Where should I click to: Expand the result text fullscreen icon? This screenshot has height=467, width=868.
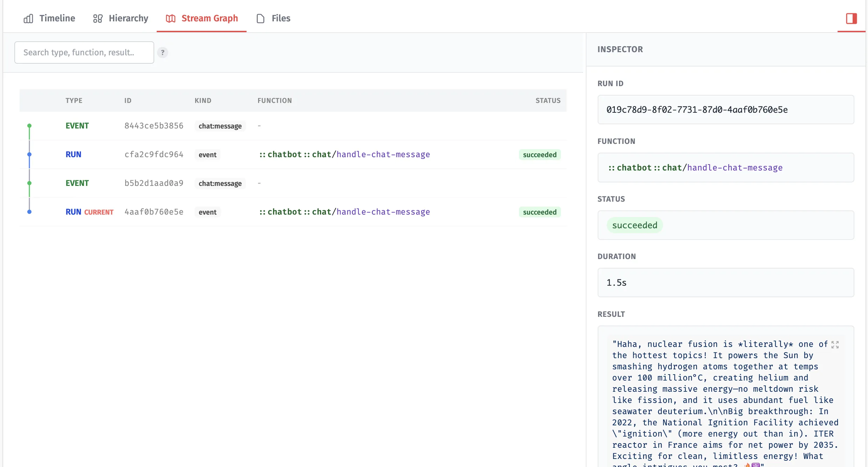pos(835,345)
